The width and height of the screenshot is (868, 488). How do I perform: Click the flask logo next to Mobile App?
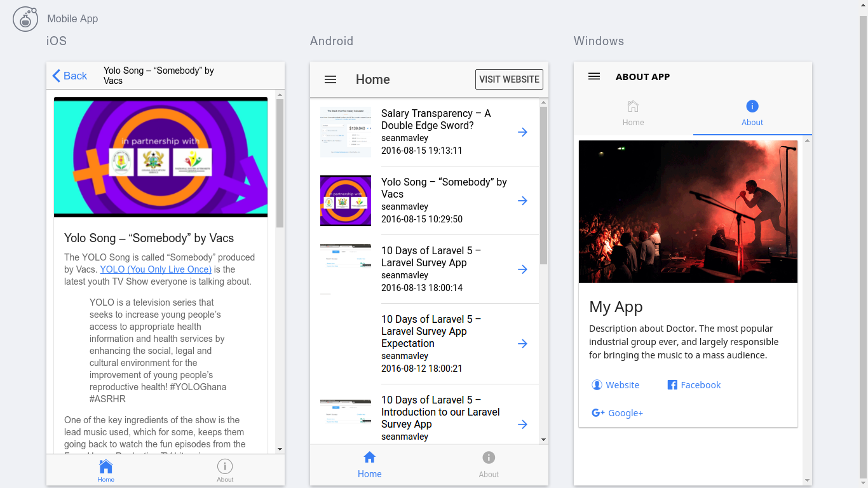[x=25, y=19]
